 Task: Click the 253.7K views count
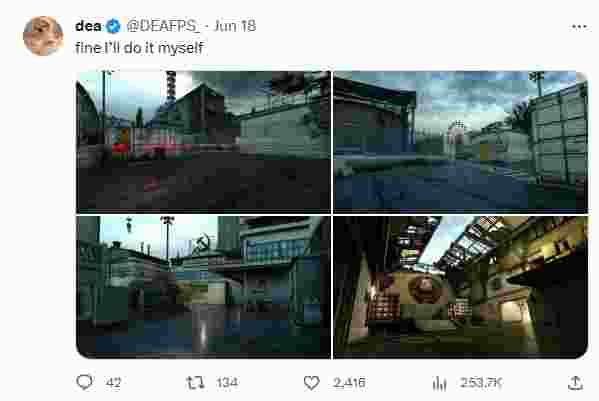click(481, 383)
